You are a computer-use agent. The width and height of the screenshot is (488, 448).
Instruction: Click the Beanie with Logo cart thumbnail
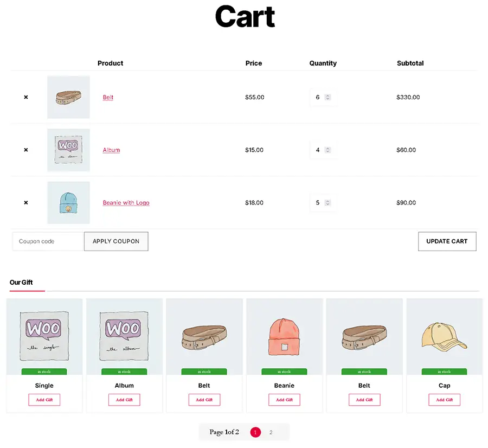[68, 203]
